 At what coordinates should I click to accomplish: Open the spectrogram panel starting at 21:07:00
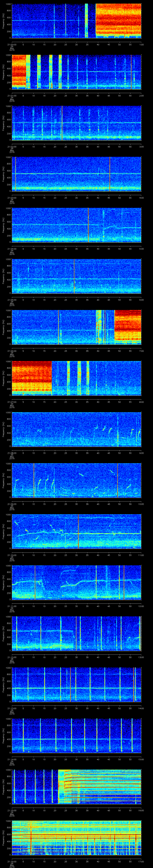77,378
